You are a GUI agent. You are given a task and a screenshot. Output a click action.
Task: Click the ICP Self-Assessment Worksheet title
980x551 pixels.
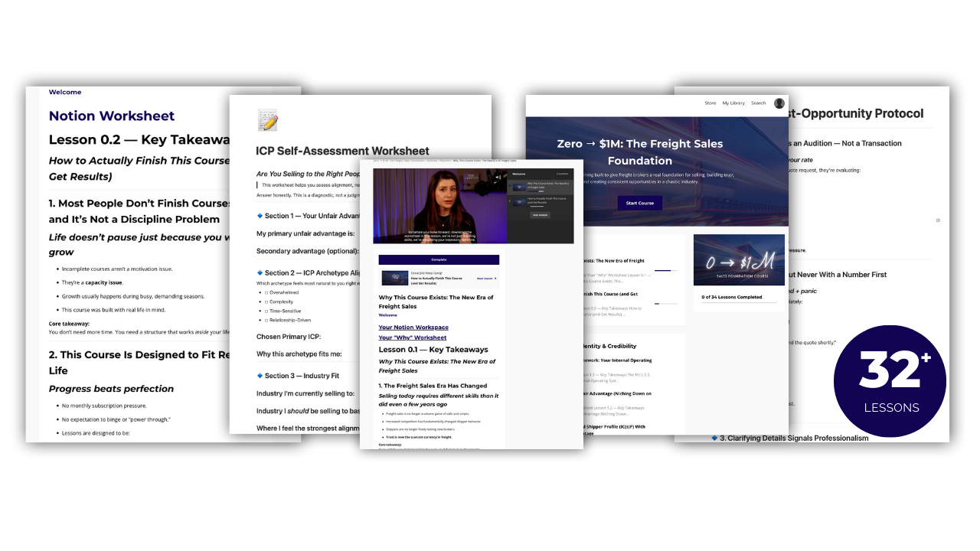pos(342,151)
